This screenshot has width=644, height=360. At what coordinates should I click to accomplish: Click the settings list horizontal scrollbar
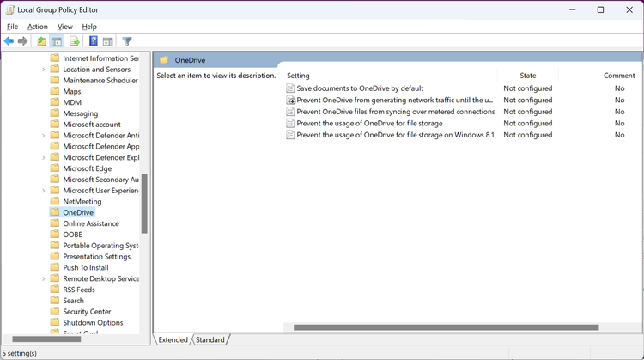[446, 327]
